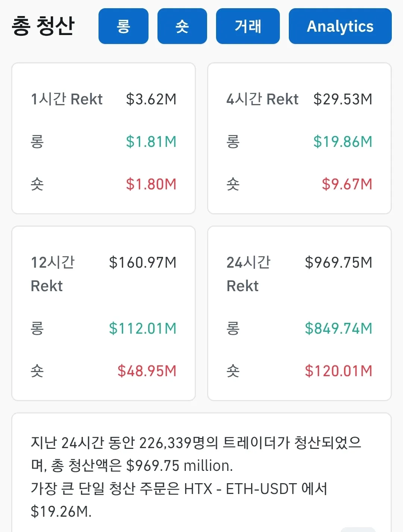The image size is (403, 532).
Task: Click the 12-hour short value $48.95M
Action: (x=147, y=371)
